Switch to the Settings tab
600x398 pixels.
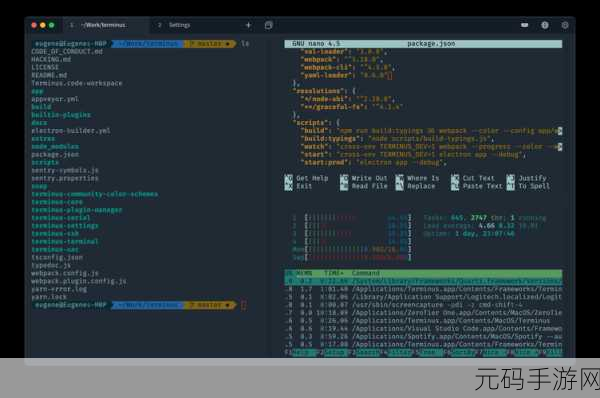point(179,25)
